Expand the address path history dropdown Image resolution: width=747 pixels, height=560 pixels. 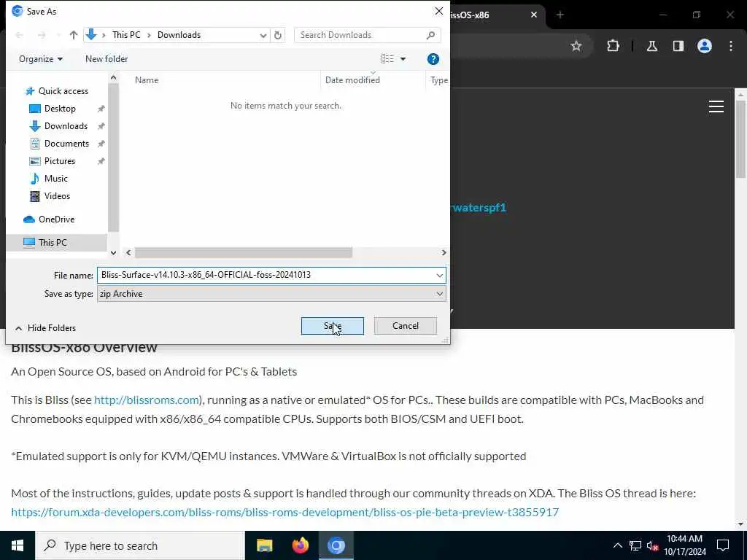point(263,35)
